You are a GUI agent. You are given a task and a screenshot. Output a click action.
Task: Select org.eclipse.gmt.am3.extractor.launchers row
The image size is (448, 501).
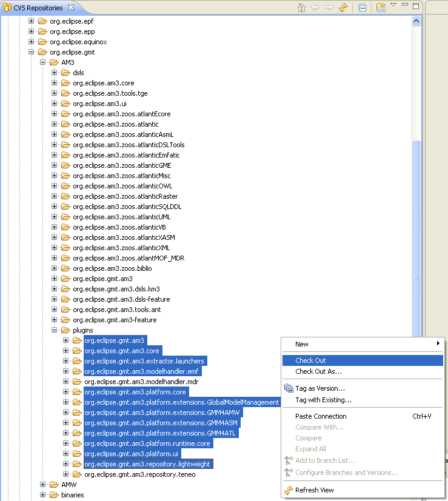tap(145, 361)
